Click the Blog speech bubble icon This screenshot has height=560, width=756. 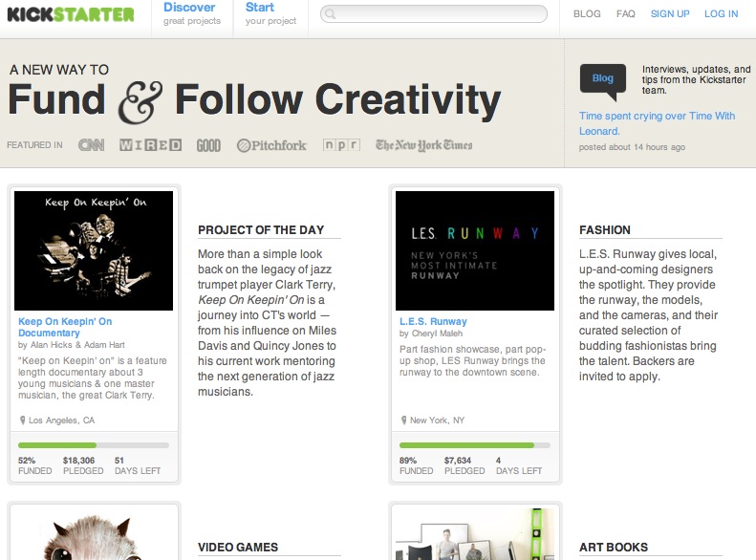[603, 80]
